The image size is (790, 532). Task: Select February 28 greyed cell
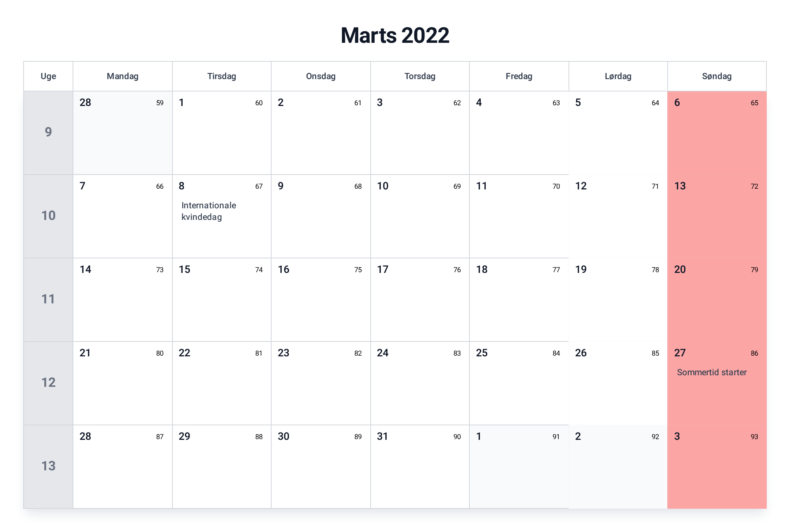coord(123,133)
